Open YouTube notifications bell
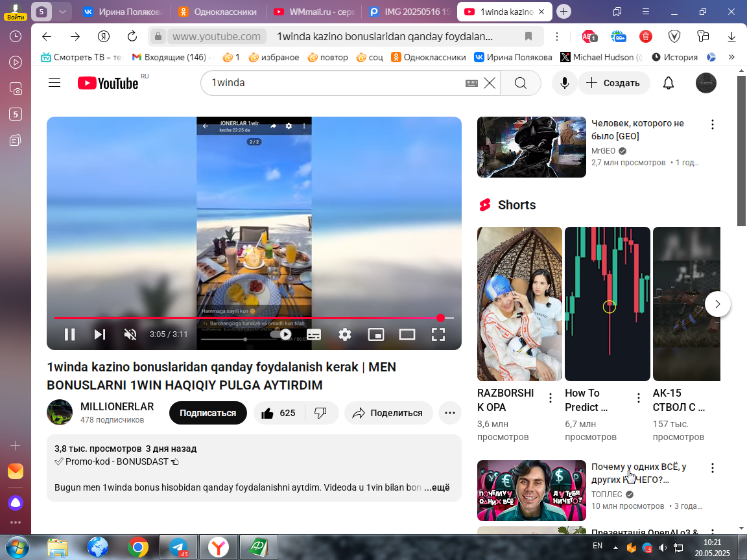 click(x=669, y=83)
